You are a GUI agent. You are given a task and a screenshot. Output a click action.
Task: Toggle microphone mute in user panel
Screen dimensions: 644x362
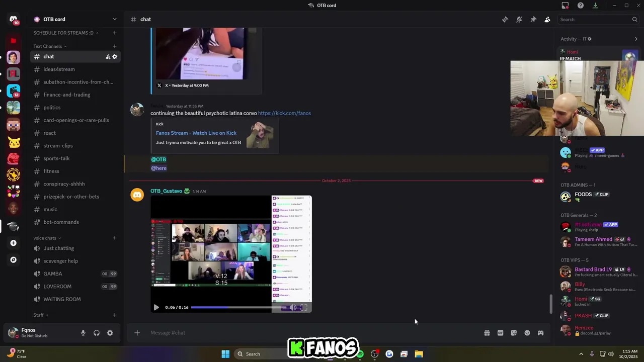[83, 333]
